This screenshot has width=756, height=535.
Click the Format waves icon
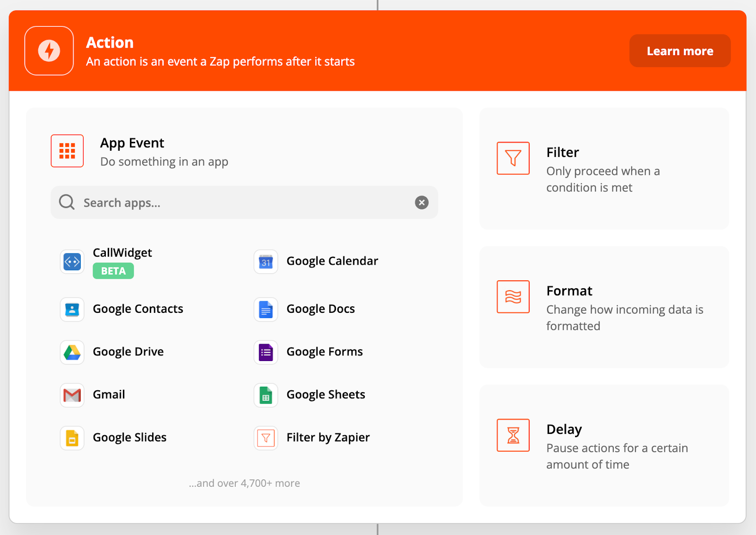pyautogui.click(x=513, y=296)
